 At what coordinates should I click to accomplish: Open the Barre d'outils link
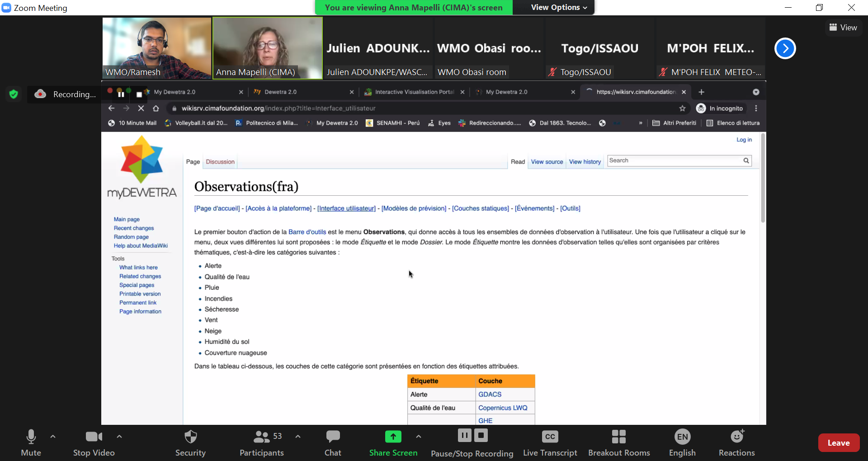307,232
